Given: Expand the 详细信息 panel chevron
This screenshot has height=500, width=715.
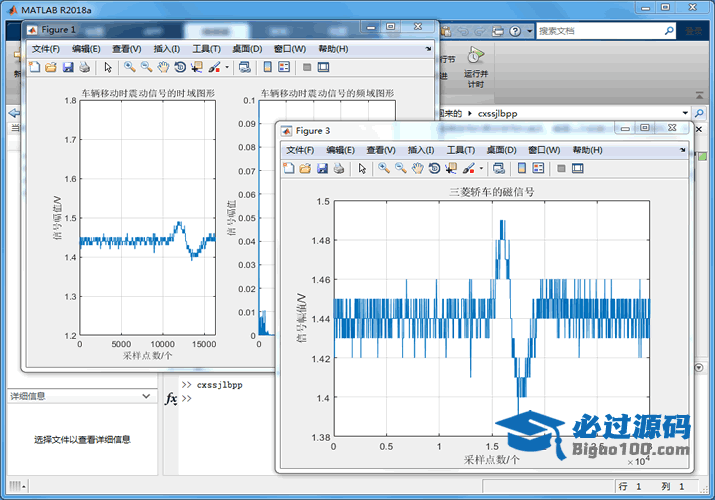Looking at the screenshot, I should 146,396.
